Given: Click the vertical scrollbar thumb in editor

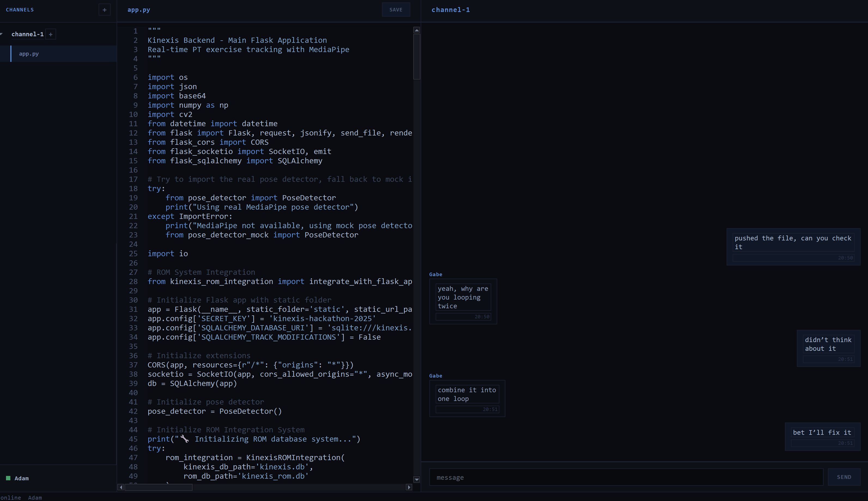Looking at the screenshot, I should [417, 57].
